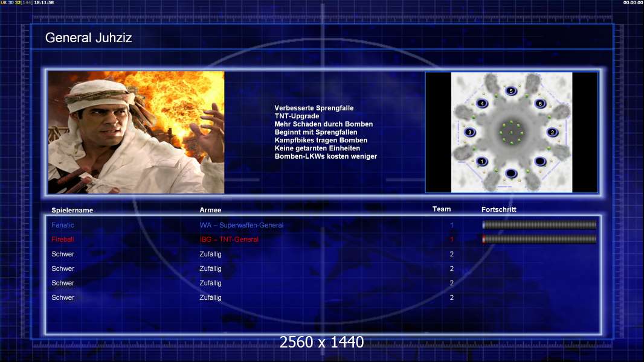Click Fireball's loading progress bar
This screenshot has width=644, height=362.
click(539, 240)
